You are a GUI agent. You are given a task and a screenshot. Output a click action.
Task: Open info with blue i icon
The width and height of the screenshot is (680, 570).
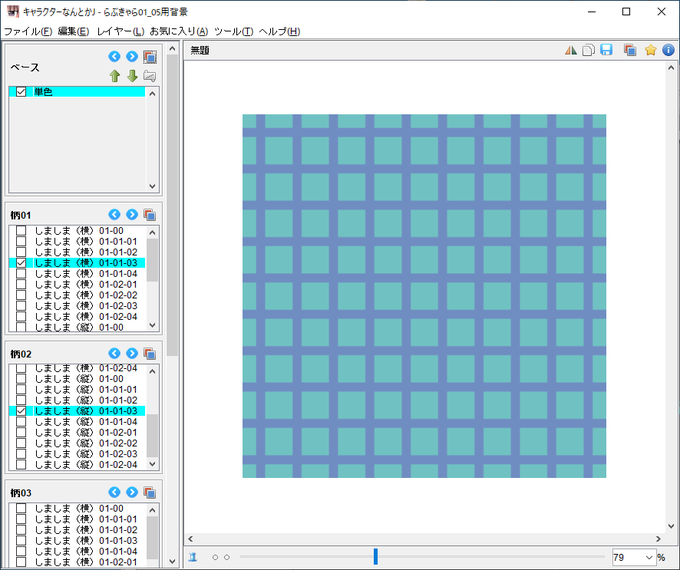668,50
